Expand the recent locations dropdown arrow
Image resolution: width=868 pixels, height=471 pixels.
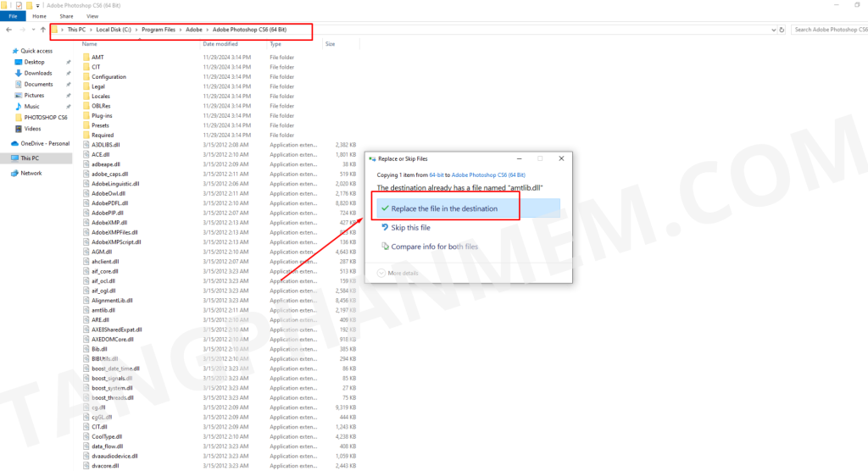coord(32,30)
